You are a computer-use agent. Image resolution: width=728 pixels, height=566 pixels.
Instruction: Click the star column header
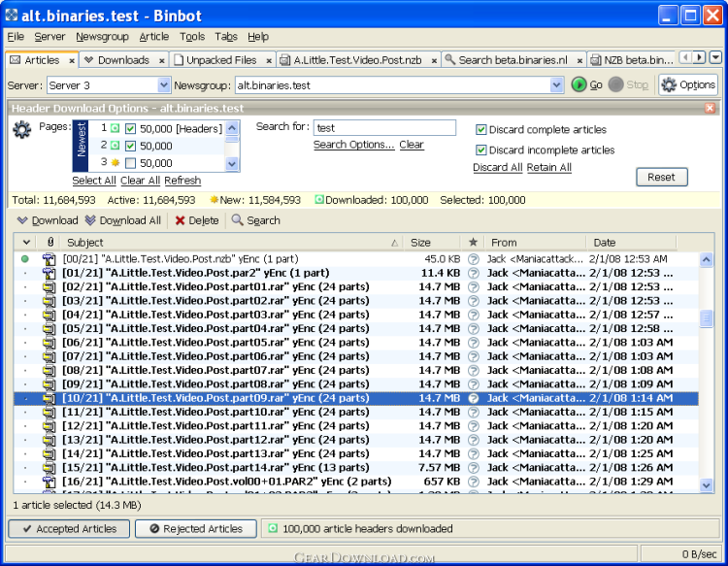coord(473,242)
